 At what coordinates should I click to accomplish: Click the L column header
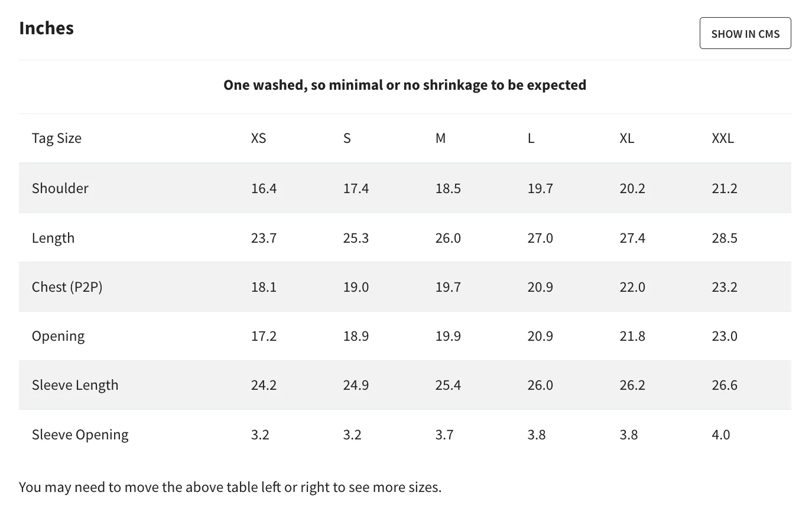[531, 138]
